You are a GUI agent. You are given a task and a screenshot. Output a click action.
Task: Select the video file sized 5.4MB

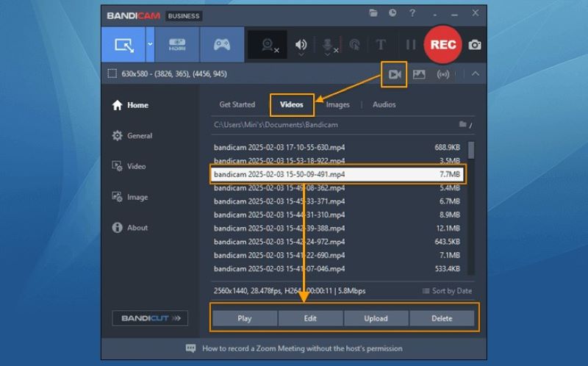point(337,188)
